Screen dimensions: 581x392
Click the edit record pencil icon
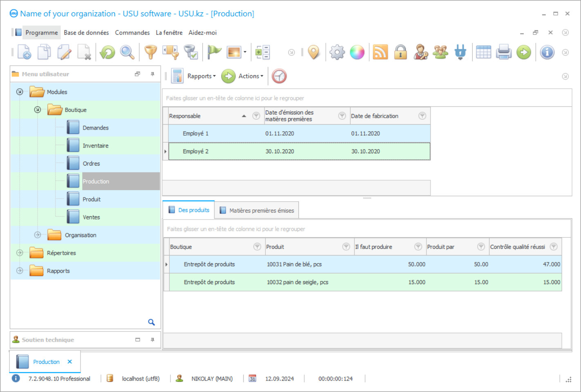coord(64,52)
